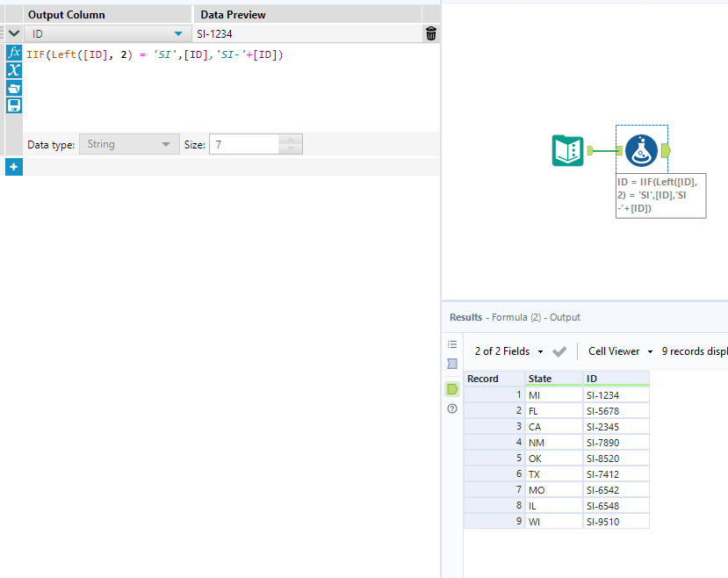This screenshot has height=578, width=728.
Task: Click the Formula tool output anchor
Action: (666, 150)
